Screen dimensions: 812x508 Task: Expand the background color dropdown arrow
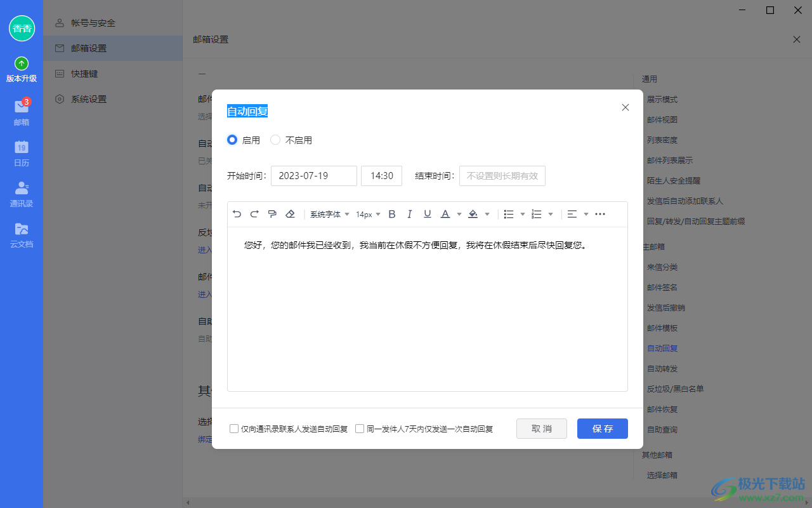click(x=487, y=214)
